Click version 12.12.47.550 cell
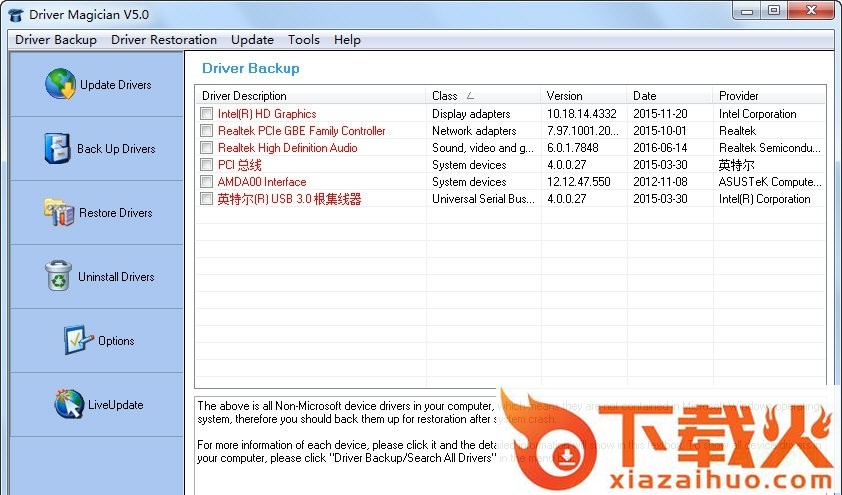 (x=578, y=181)
